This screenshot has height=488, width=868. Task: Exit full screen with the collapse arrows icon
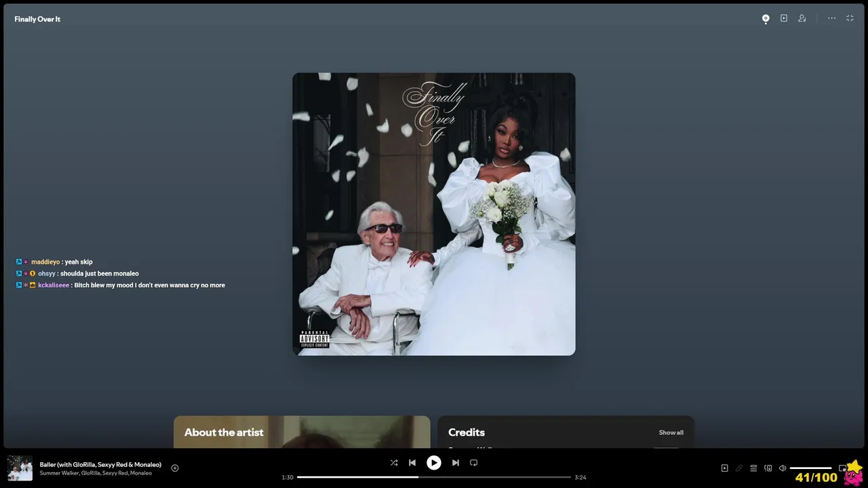click(850, 18)
